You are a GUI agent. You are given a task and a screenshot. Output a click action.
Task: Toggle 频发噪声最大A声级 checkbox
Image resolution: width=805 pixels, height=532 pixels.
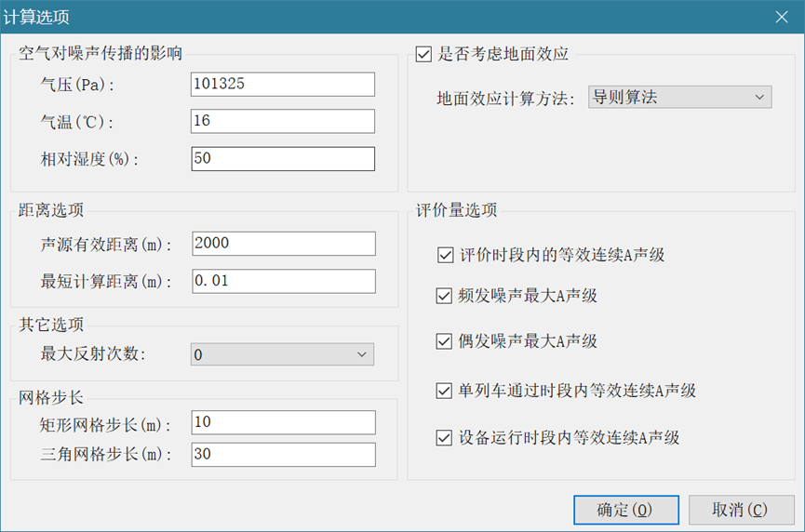tap(444, 297)
